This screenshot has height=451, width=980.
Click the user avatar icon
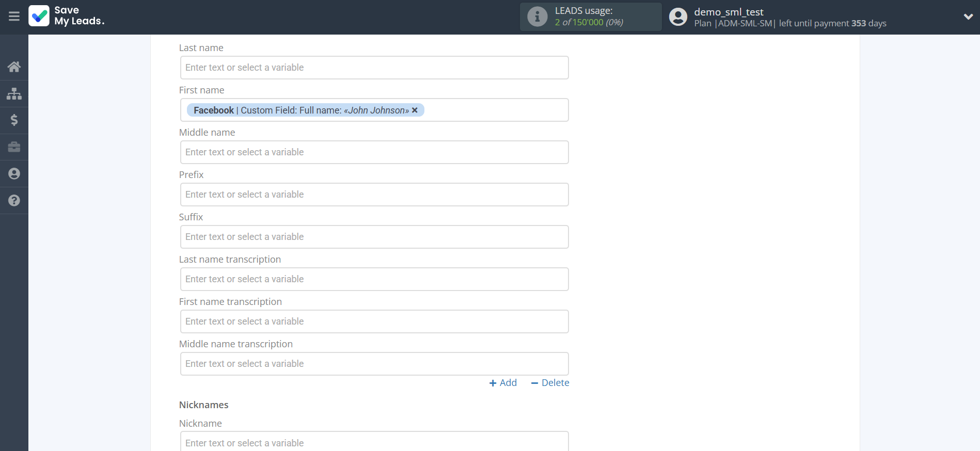tap(678, 17)
